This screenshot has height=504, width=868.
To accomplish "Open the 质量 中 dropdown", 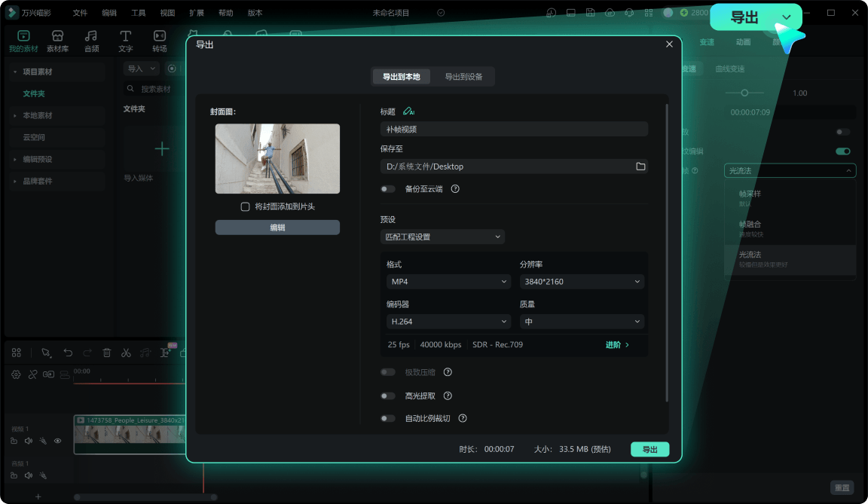I will pos(582,322).
